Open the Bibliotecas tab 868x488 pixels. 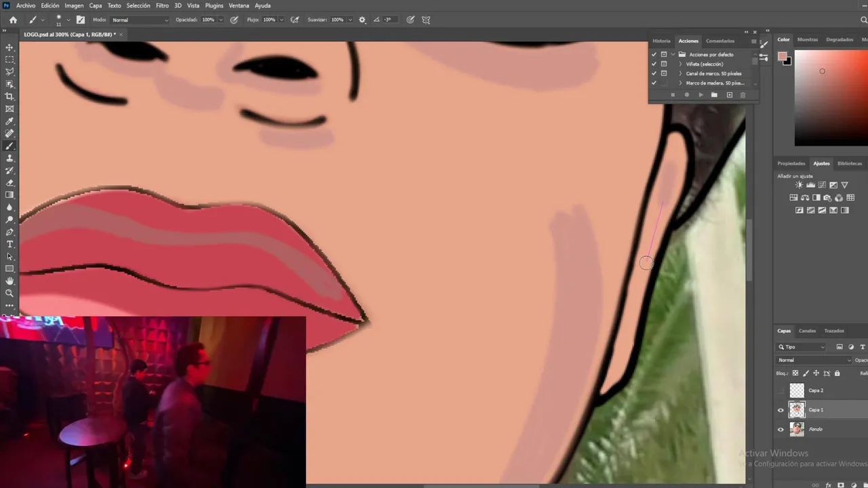pos(850,163)
